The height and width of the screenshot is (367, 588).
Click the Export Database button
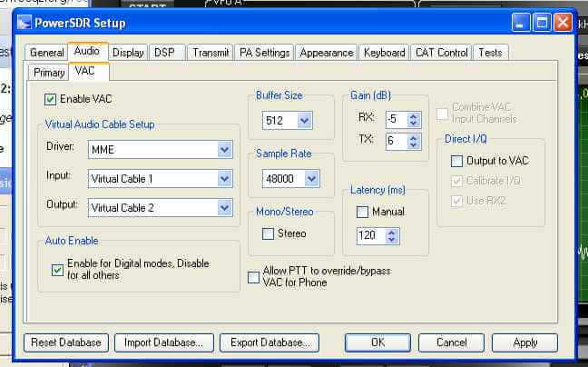pos(269,342)
